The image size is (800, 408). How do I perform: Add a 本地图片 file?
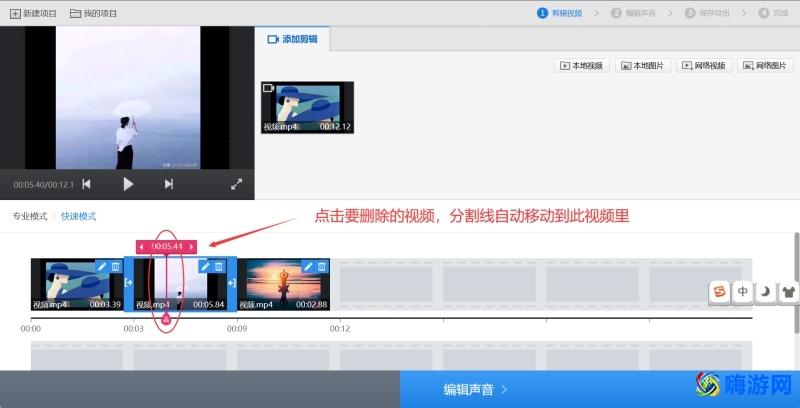pyautogui.click(x=643, y=66)
